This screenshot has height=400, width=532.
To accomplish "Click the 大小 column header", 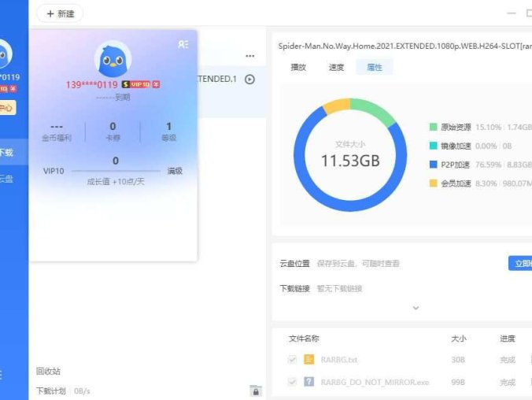I will coord(458,339).
